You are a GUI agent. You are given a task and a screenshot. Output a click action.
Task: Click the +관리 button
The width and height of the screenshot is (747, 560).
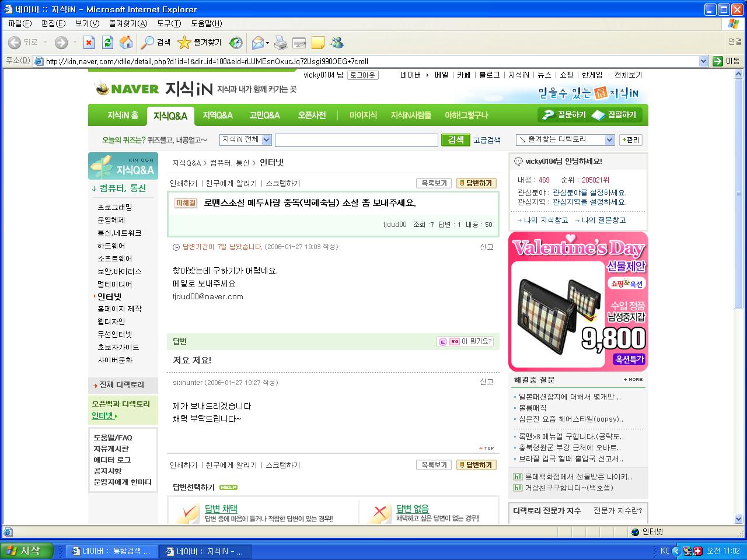[x=631, y=140]
